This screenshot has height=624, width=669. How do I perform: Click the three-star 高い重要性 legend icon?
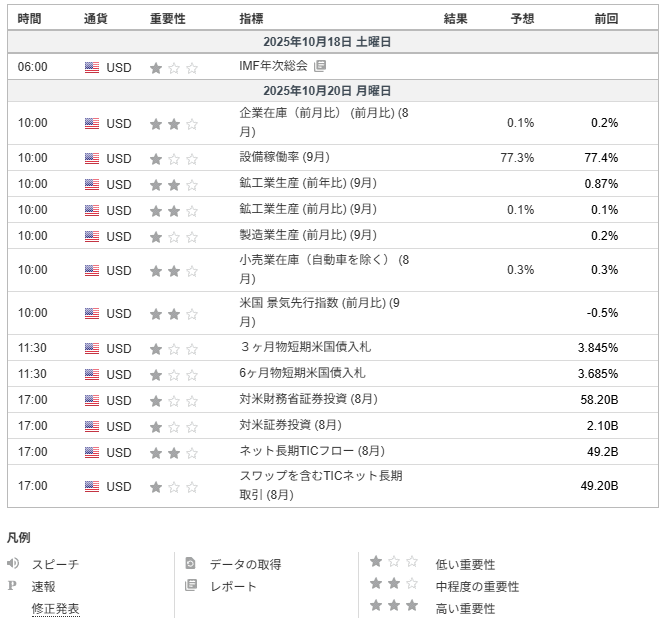tap(394, 607)
